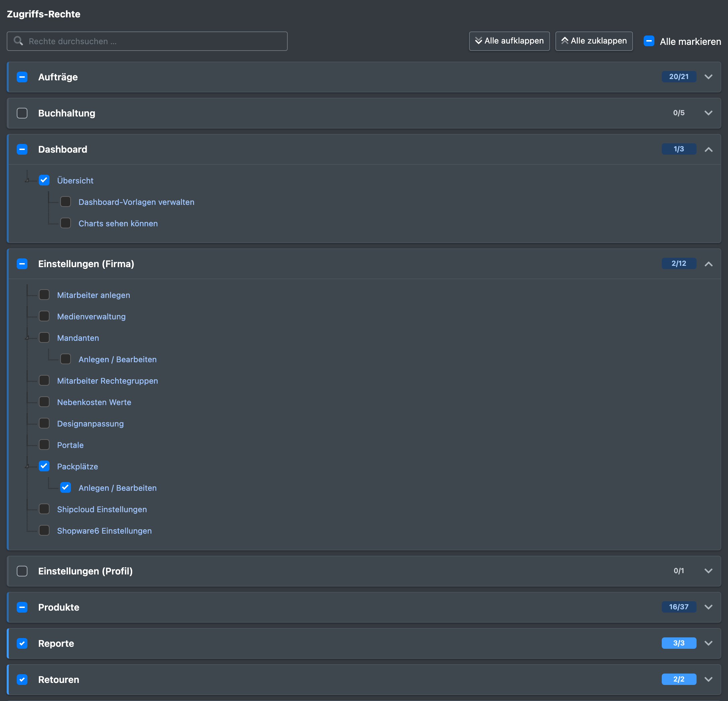The height and width of the screenshot is (701, 728).
Task: Uncheck the Packplätze checkbox
Action: click(44, 466)
